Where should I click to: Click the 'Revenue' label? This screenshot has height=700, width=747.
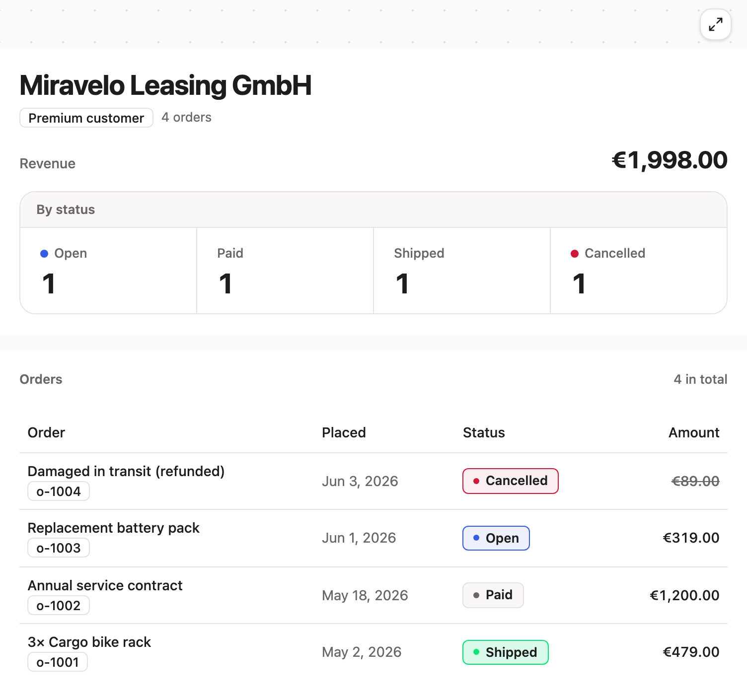48,163
